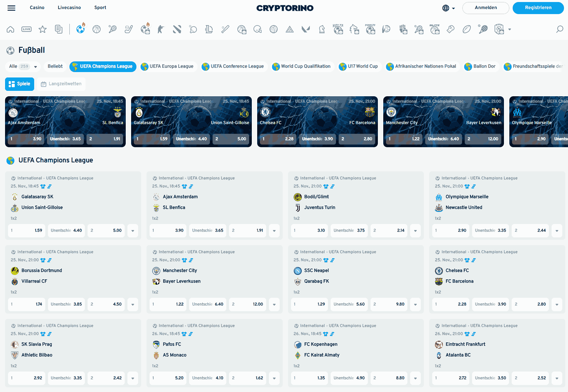Open the Counter-Strike esports section
The width and height of the screenshot is (568, 392).
161,29
